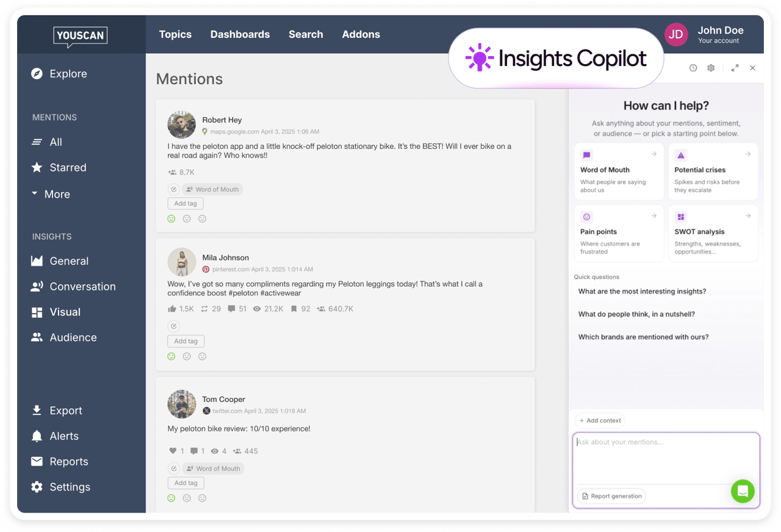Open Addons in the top navigation
781x532 pixels.
[361, 35]
